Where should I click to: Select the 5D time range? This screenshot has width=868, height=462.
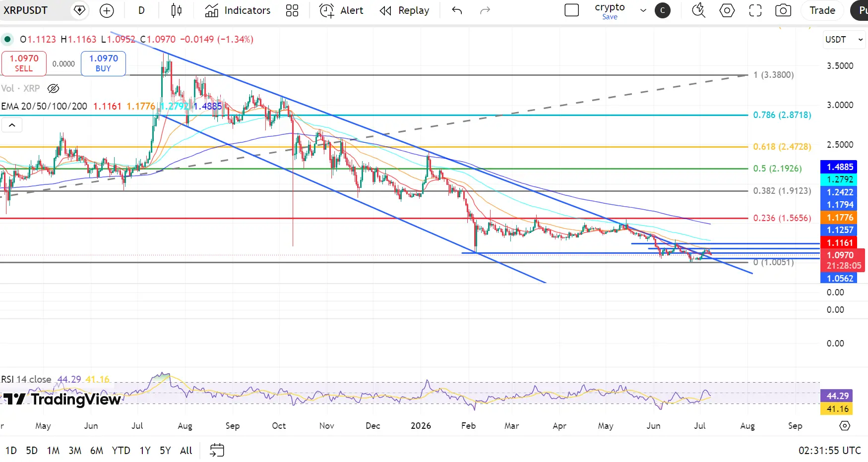click(32, 451)
